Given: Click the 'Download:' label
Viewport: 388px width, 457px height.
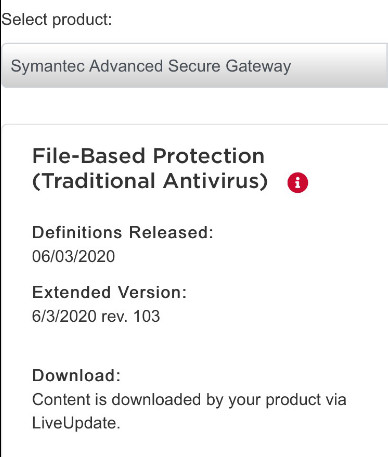Looking at the screenshot, I should (76, 375).
